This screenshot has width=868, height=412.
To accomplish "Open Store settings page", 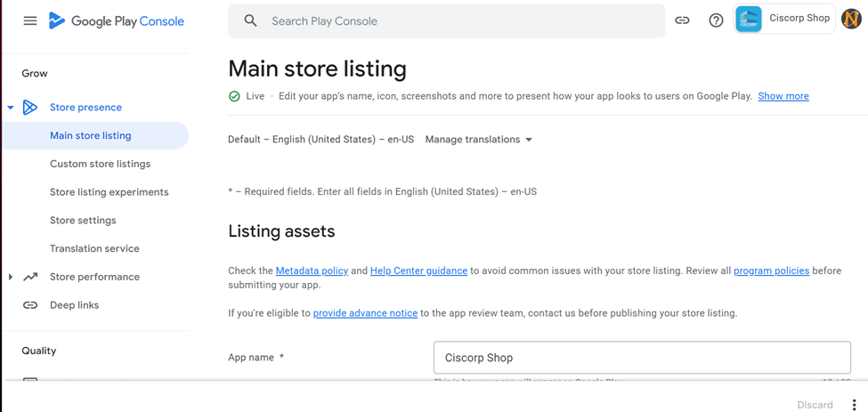I will (83, 220).
